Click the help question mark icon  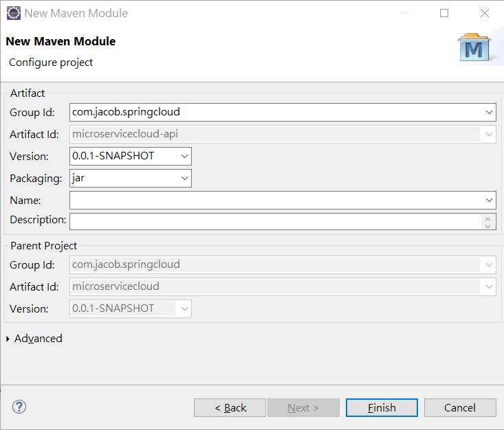19,407
